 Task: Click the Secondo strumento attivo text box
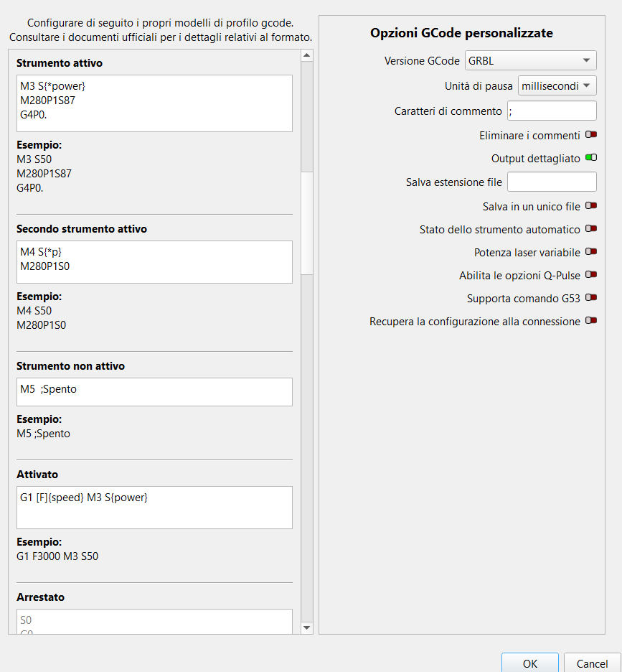[154, 262]
